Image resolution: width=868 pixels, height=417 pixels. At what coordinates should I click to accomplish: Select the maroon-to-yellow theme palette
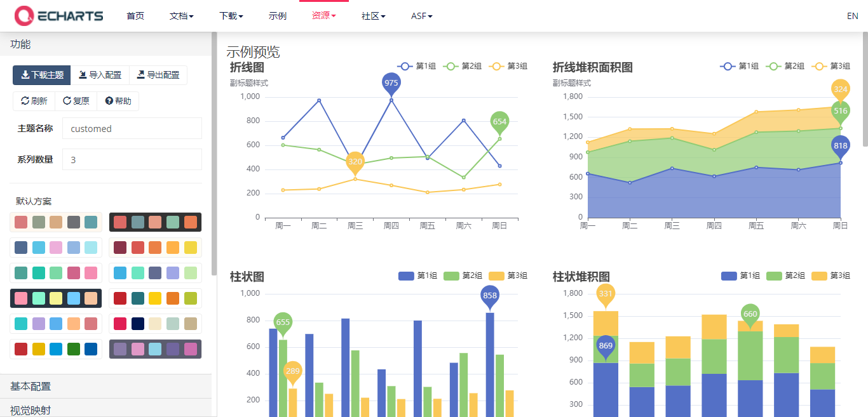coord(155,248)
